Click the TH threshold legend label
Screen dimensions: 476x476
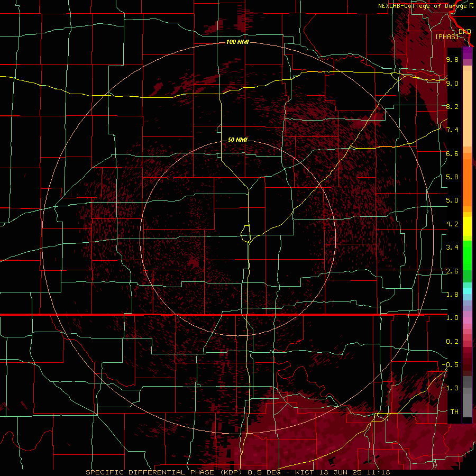(x=454, y=412)
